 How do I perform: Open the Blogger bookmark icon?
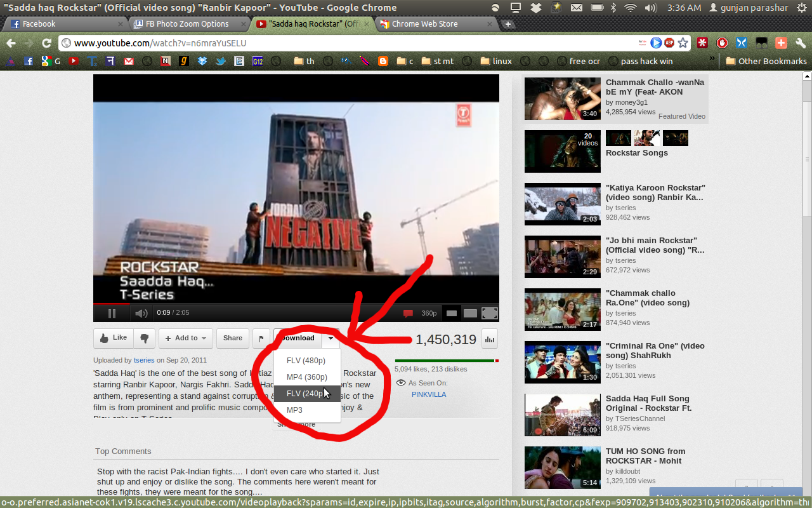[x=383, y=62]
